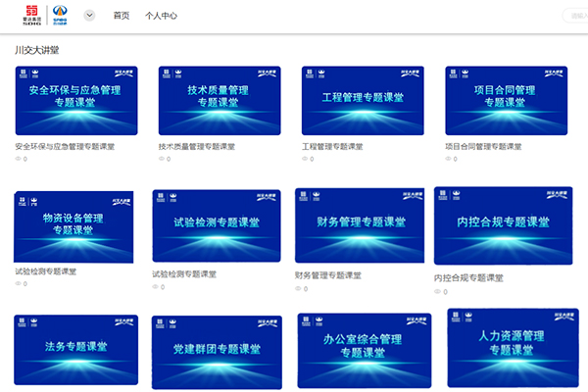
Task: Select the 物资设备管理专题课堂 course thumbnail
Action: point(73,226)
